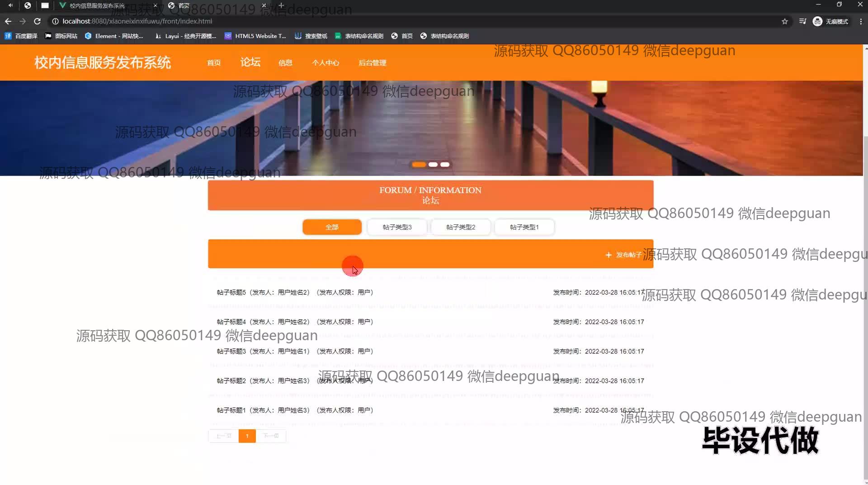The image size is (868, 485).
Task: Bookmark this page with star icon
Action: pyautogui.click(x=785, y=21)
